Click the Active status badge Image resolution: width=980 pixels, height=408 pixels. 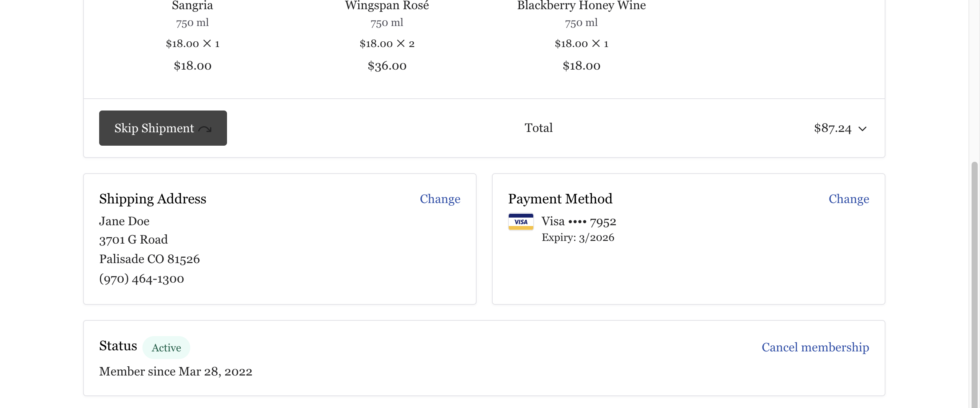point(166,348)
